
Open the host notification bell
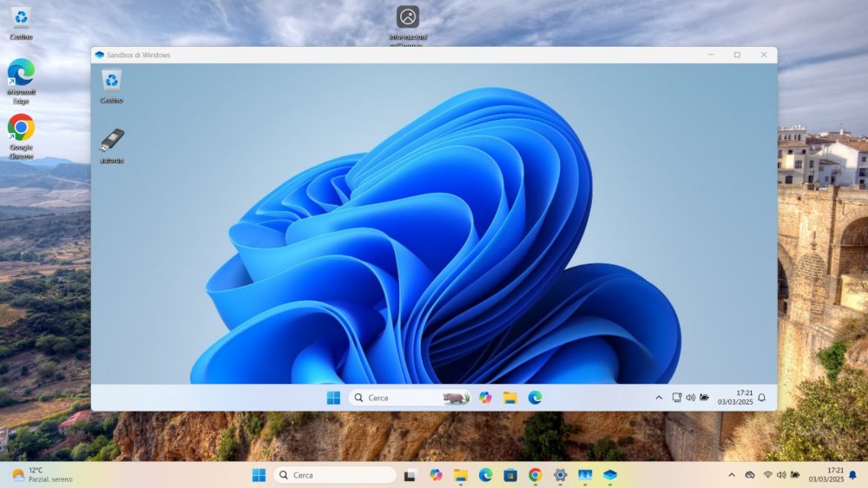click(x=853, y=475)
